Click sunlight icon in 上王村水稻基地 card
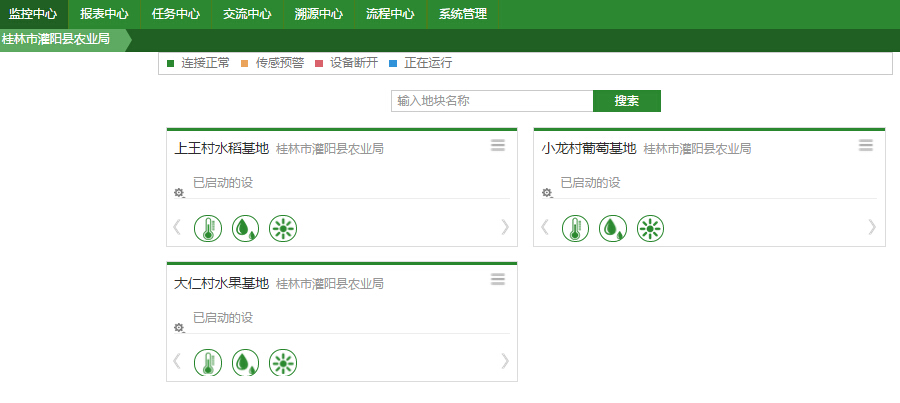This screenshot has height=403, width=900. pos(284,228)
